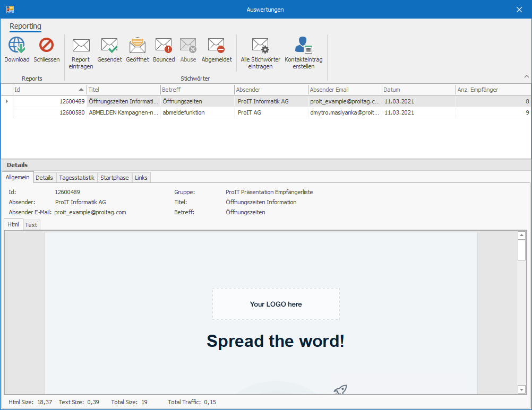This screenshot has width=532, height=410.
Task: Click the Text Size value 0,39
Action: click(93, 402)
